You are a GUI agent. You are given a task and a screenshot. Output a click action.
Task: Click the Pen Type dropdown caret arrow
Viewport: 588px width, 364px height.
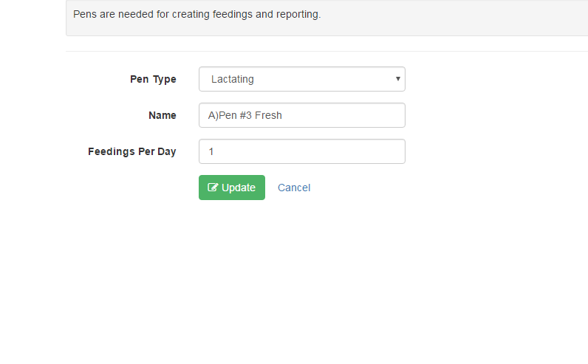[x=398, y=79]
